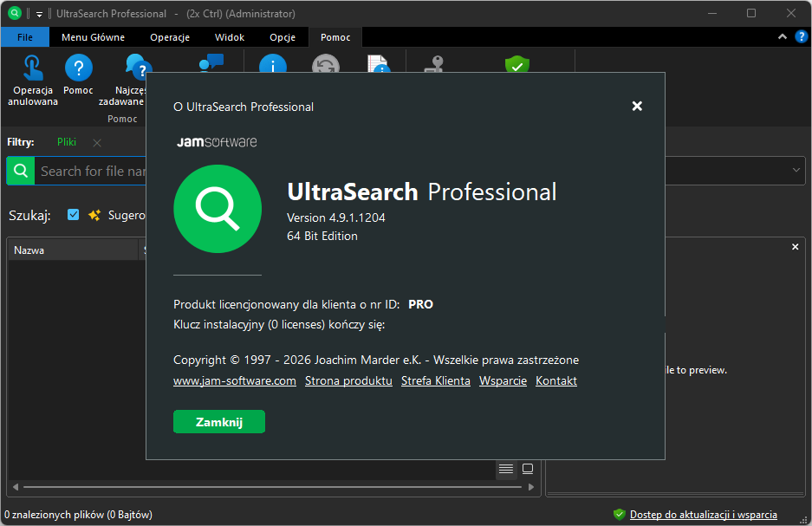
Task: Click the horizontal scrollbar track in results list
Action: pos(272,487)
